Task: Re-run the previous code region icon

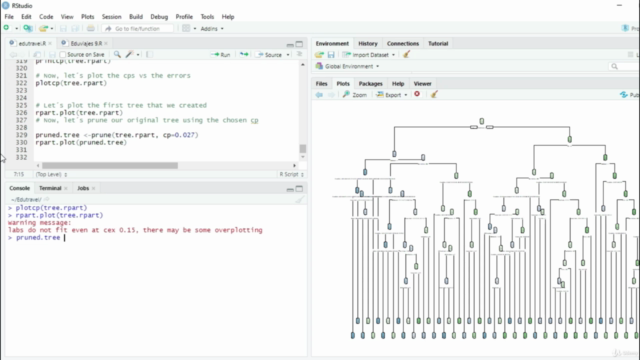Action: [244, 54]
